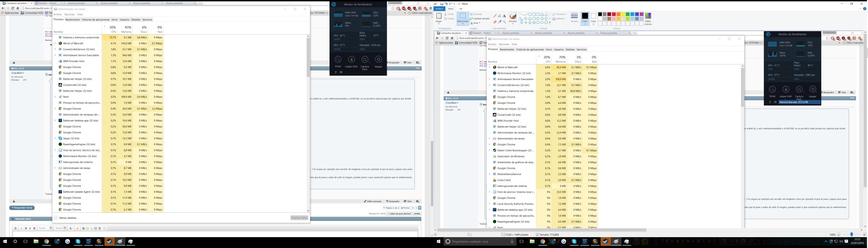
Task: Collapse Task Manager with Menos detalles
Action: (x=65, y=218)
